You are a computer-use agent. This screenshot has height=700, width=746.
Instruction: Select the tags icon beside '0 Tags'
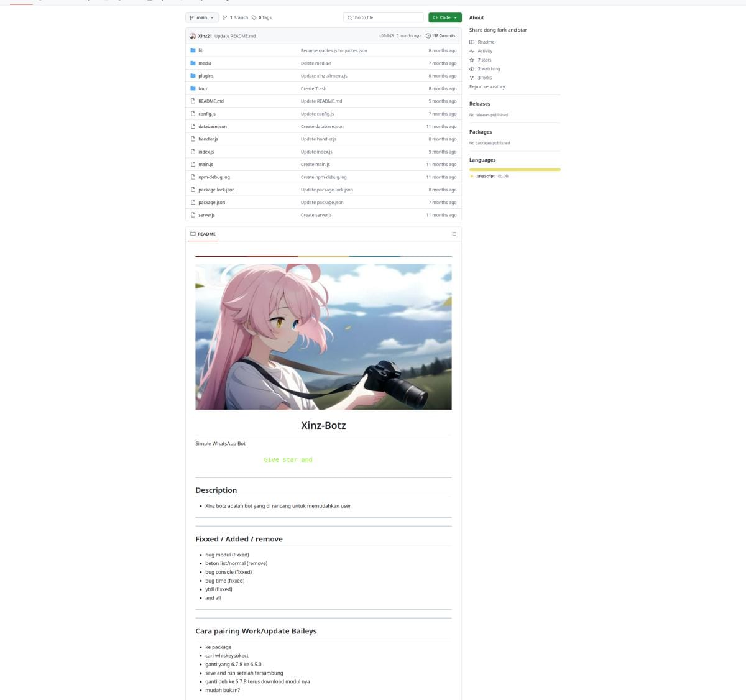pyautogui.click(x=252, y=17)
